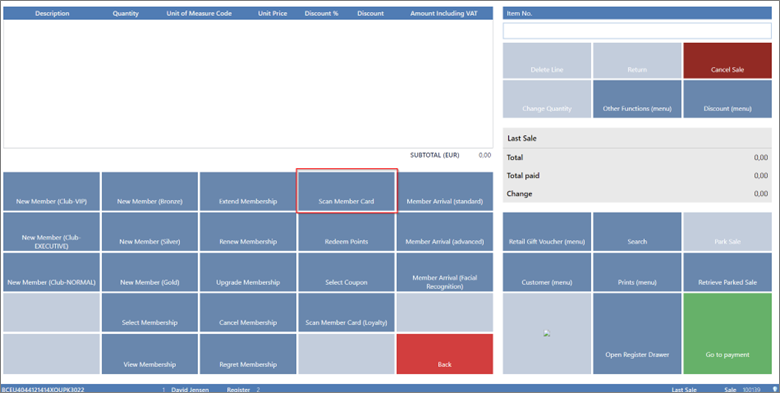Select New Member (Club-VIP)
The height and width of the screenshot is (393, 780).
[51, 192]
